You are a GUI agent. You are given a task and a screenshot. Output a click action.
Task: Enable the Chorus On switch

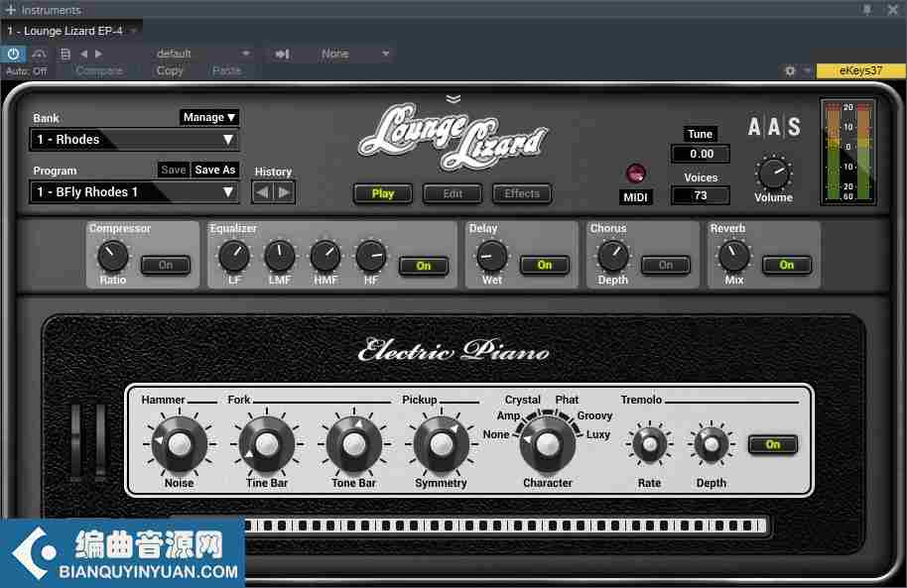click(665, 265)
